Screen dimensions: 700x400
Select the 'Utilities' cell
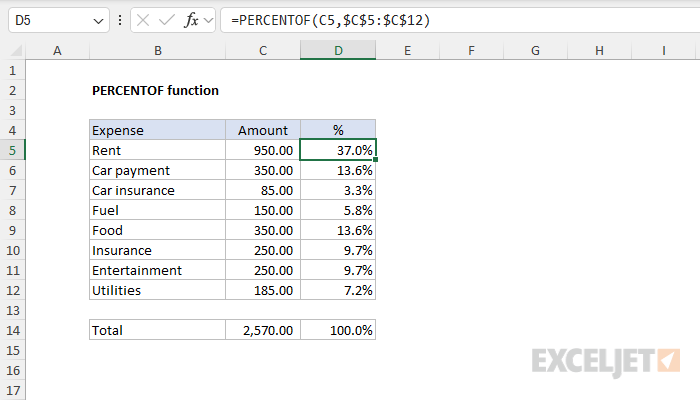[158, 290]
